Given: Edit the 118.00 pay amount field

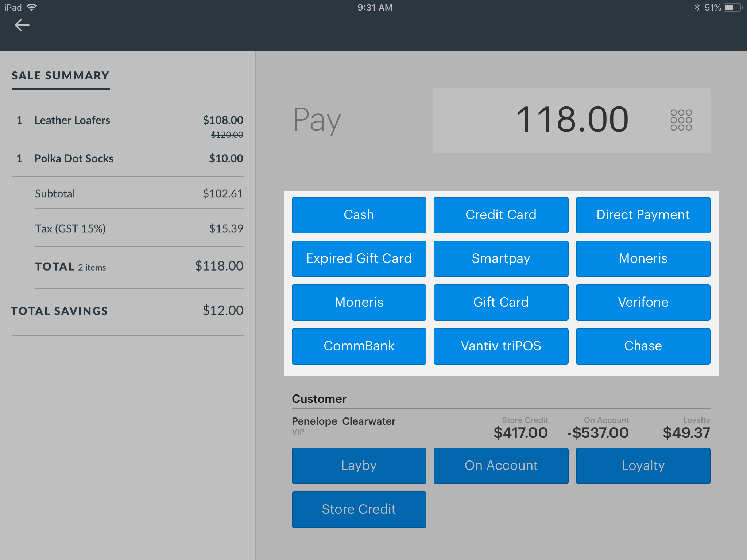Looking at the screenshot, I should [x=571, y=120].
